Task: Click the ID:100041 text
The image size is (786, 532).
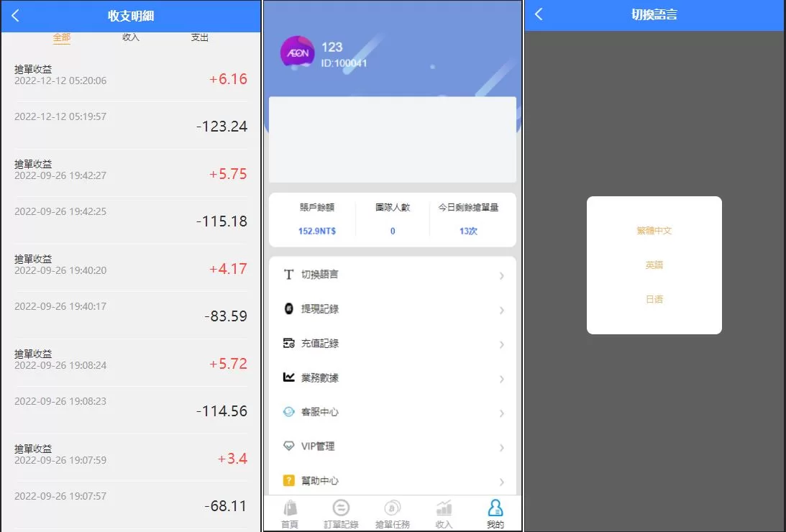Action: click(344, 63)
